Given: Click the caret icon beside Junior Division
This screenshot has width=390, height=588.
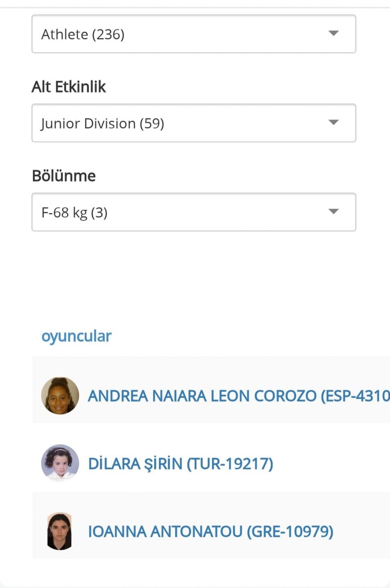Looking at the screenshot, I should [x=334, y=123].
